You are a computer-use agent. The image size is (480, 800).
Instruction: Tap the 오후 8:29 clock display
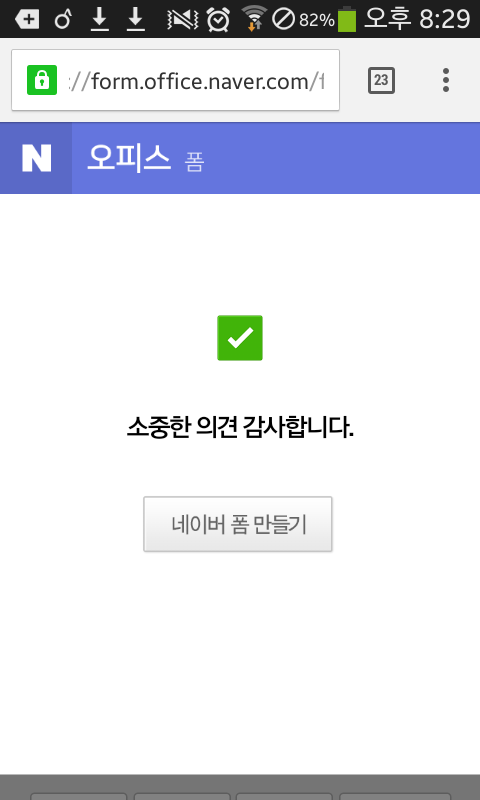[x=417, y=19]
